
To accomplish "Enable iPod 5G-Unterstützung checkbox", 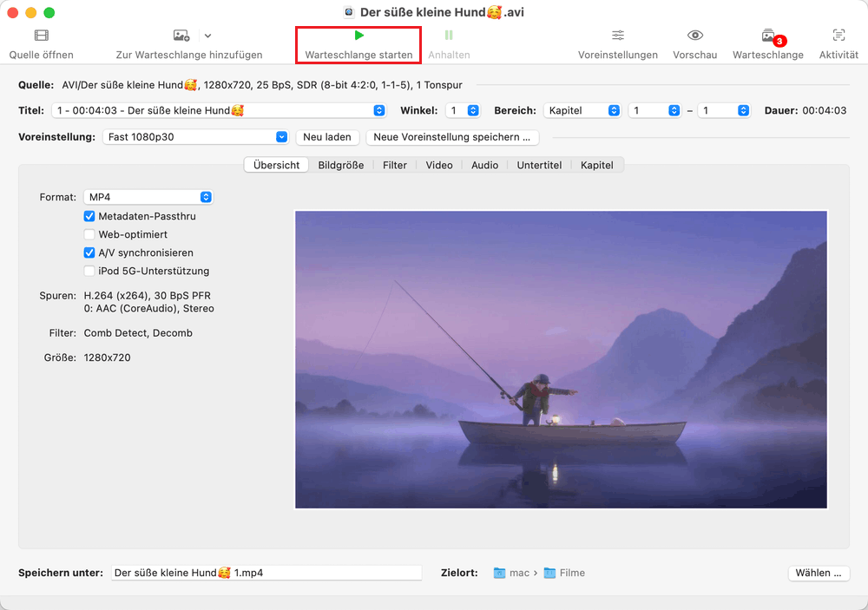I will click(89, 271).
